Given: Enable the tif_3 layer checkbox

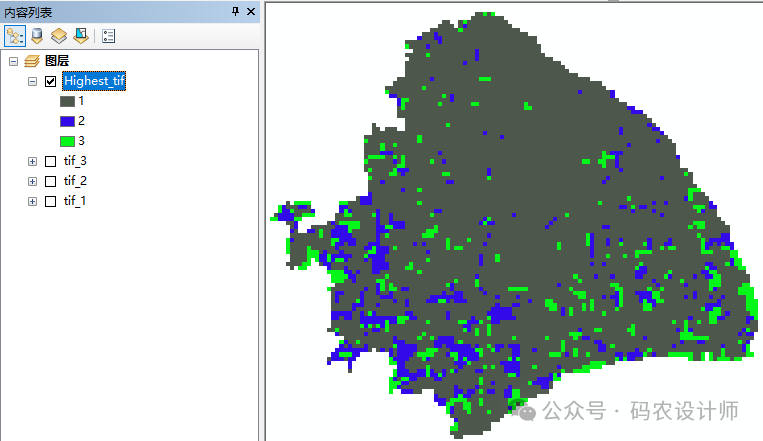Looking at the screenshot, I should tap(51, 161).
